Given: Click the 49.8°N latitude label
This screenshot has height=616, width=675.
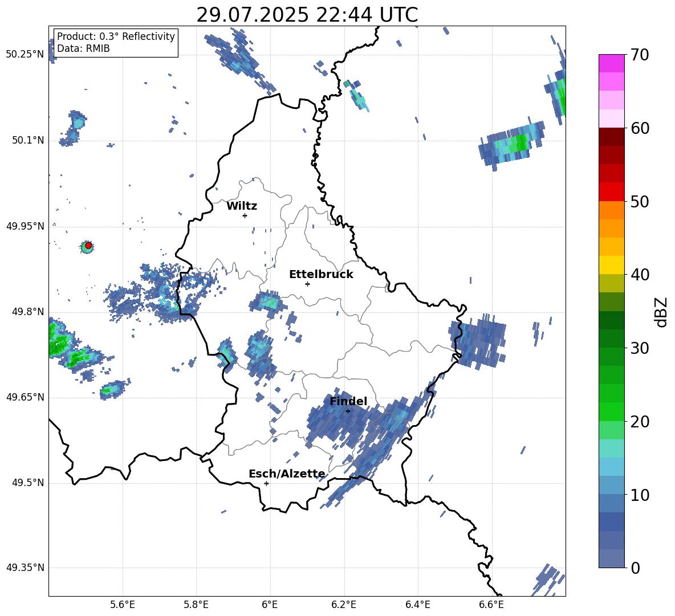Looking at the screenshot, I should (29, 312).
